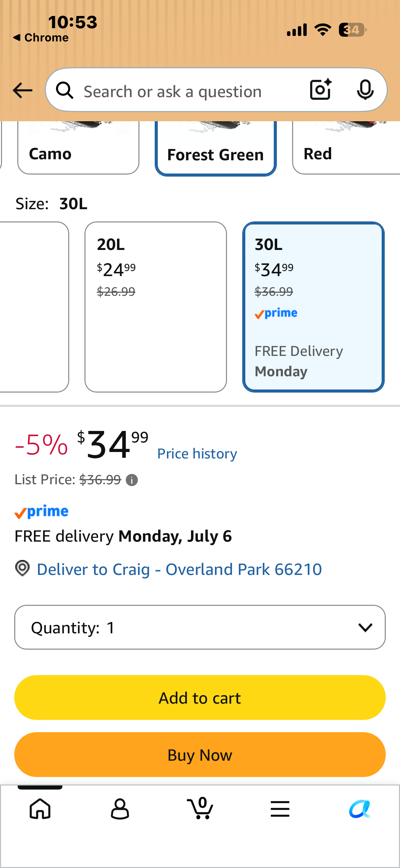Tap the microphone voice search icon
The image size is (400, 868).
[365, 90]
